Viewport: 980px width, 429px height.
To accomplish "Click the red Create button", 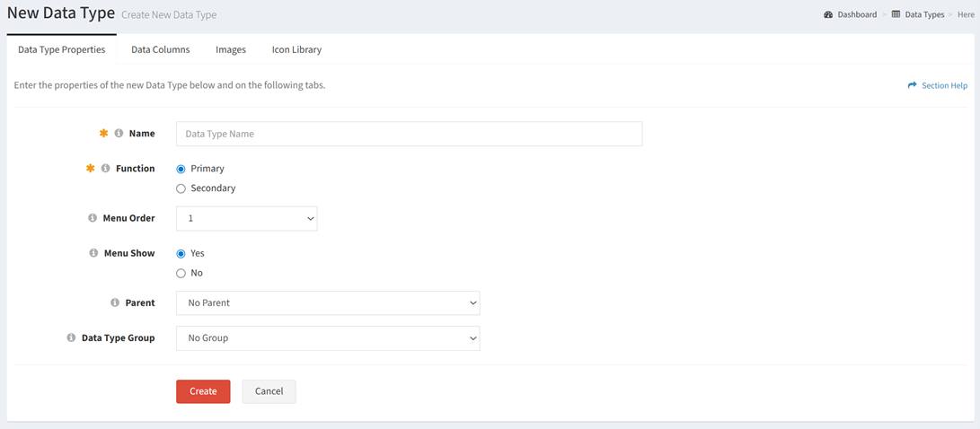I will tap(203, 391).
